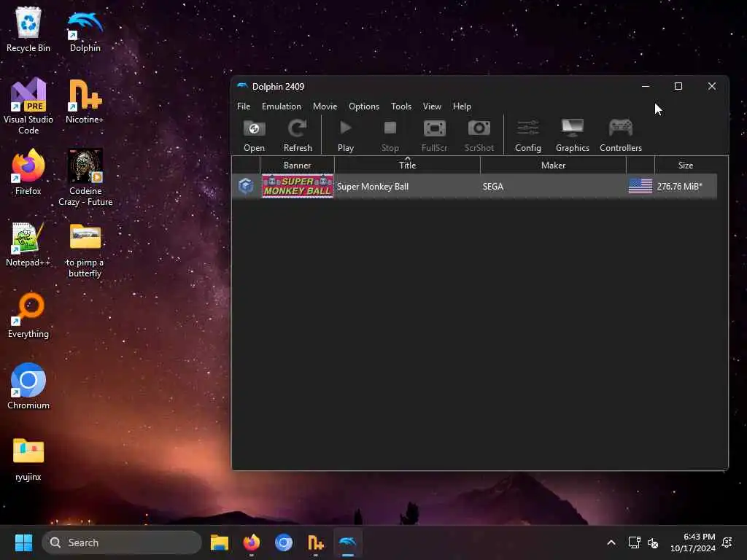
Task: Select Nicotine+ desktop shortcut
Action: pyautogui.click(x=85, y=101)
